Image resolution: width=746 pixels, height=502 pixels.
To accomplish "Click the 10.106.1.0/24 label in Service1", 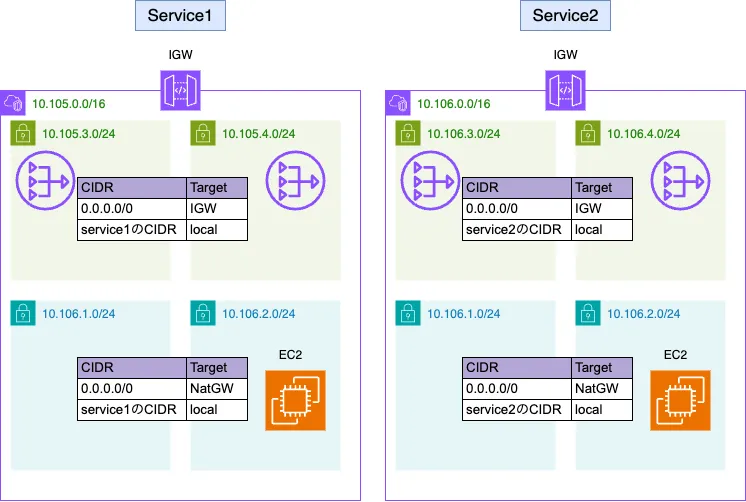I will tap(79, 314).
